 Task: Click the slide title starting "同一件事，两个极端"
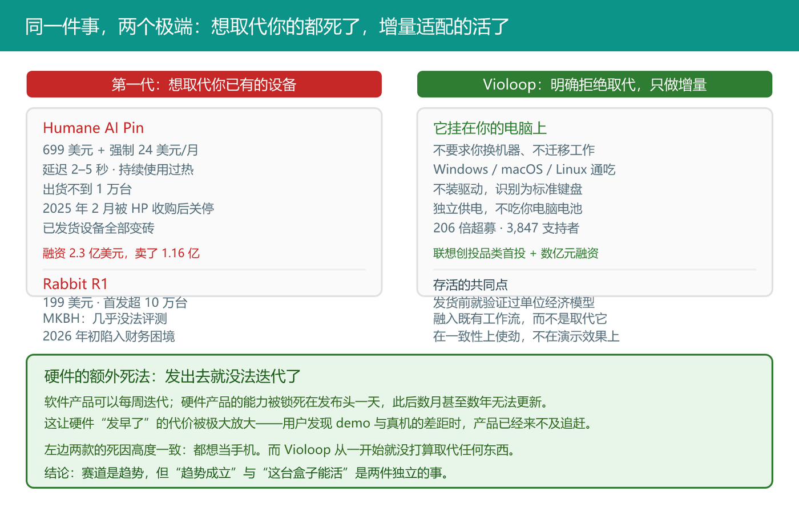[x=267, y=27]
